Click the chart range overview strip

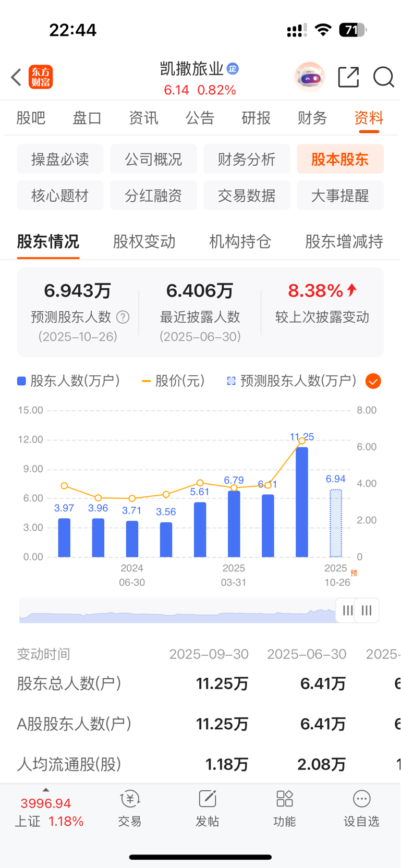[x=178, y=610]
